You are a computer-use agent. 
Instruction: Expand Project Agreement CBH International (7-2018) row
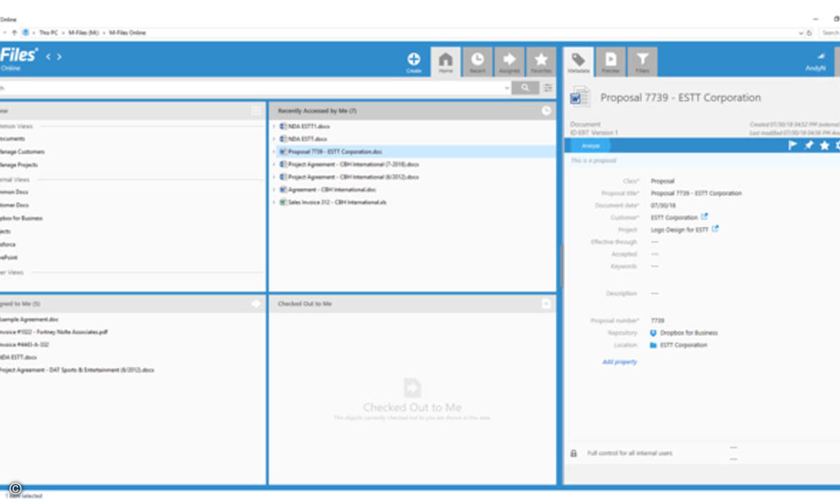pyautogui.click(x=274, y=164)
